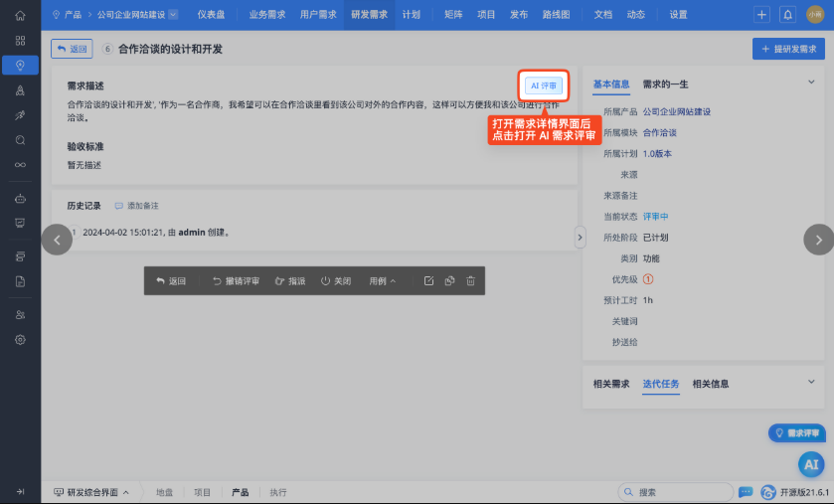Viewport: 834px width, 504px height.
Task: Expand the 用例 dropdown menu
Action: [383, 280]
